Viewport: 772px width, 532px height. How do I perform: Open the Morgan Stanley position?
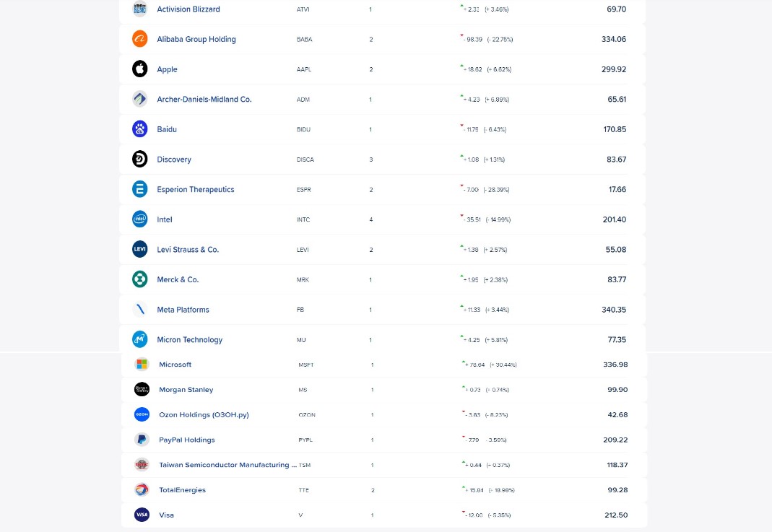[x=186, y=390]
